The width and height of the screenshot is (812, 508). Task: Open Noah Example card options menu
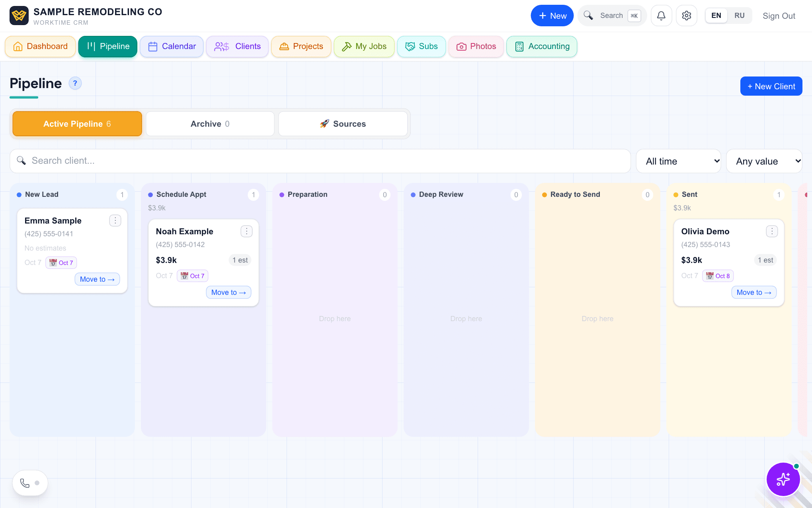[x=246, y=231]
